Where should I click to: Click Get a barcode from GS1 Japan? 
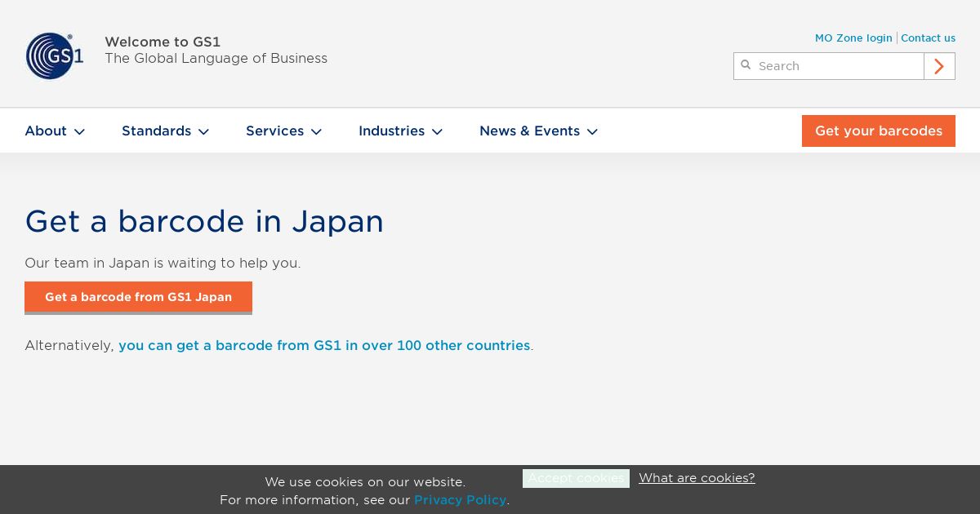[x=138, y=297]
